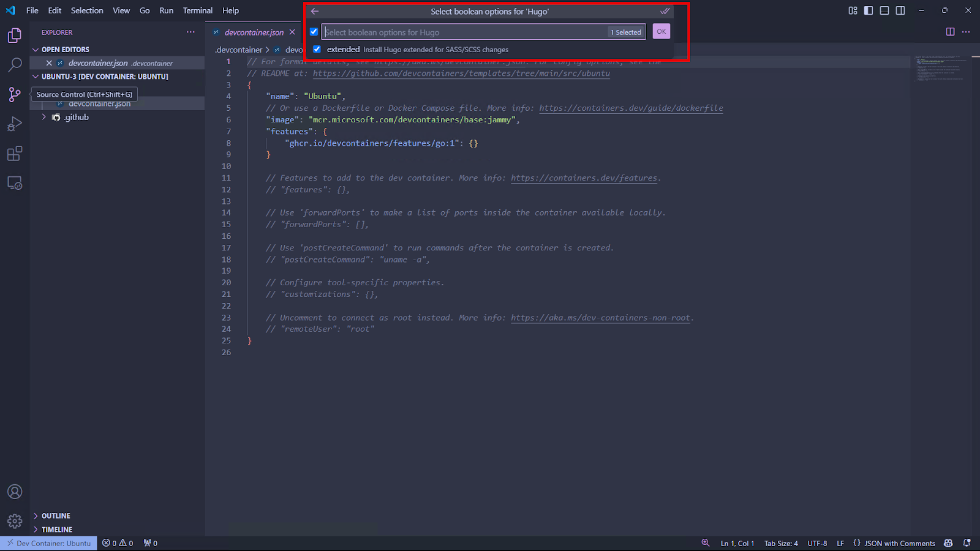
Task: Click the zoom icon in status bar
Action: (x=706, y=543)
